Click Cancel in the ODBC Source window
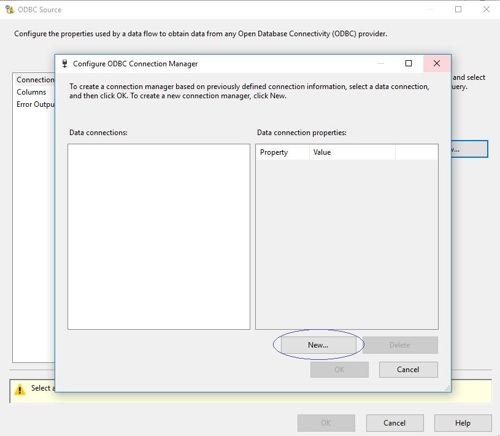Viewport: 500px width, 436px height. 395,423
